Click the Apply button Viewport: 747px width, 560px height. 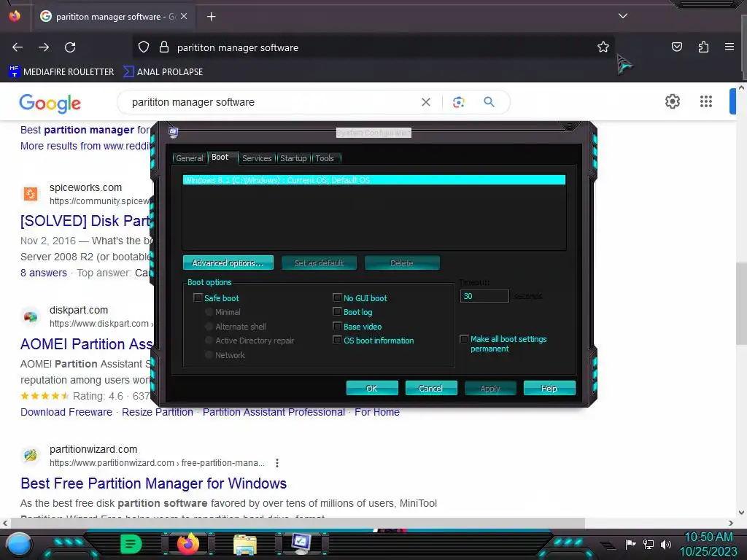click(x=490, y=388)
